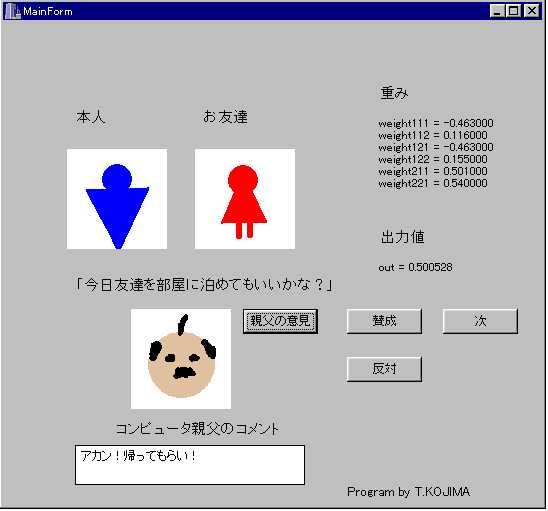Screen dimensions: 548x511
Task: Click the weight122 = 0.155000 line
Action: click(433, 159)
